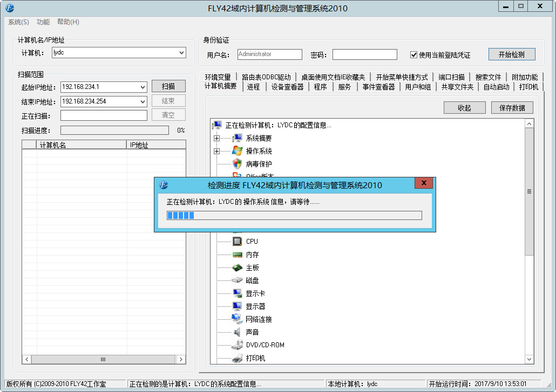
Task: Click the 保存数据 button
Action: pyautogui.click(x=512, y=108)
